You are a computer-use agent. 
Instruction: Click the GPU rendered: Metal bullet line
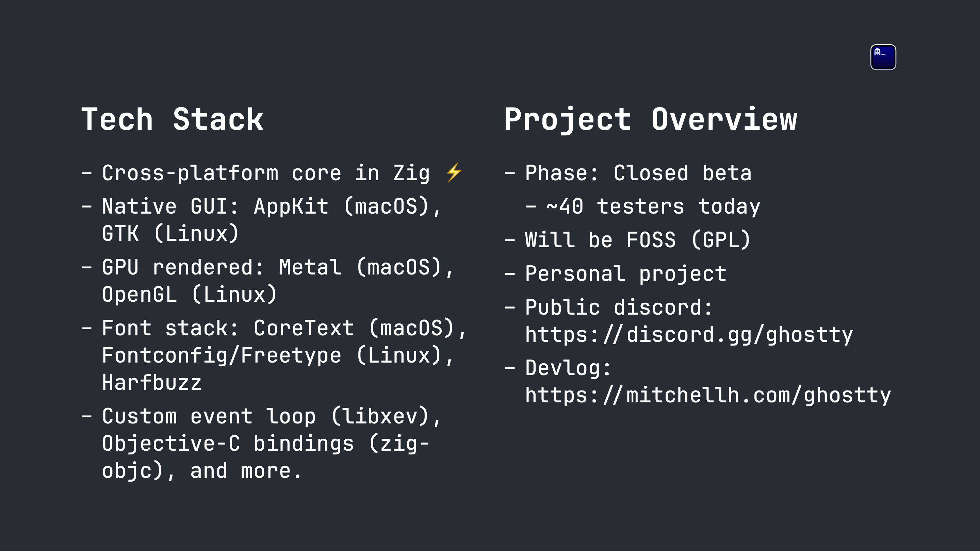point(267,267)
